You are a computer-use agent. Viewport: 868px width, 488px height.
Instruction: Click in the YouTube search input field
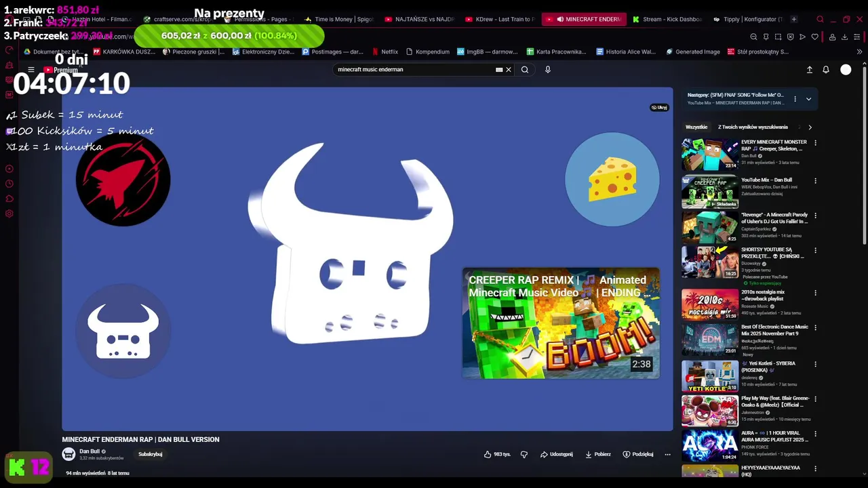(414, 69)
